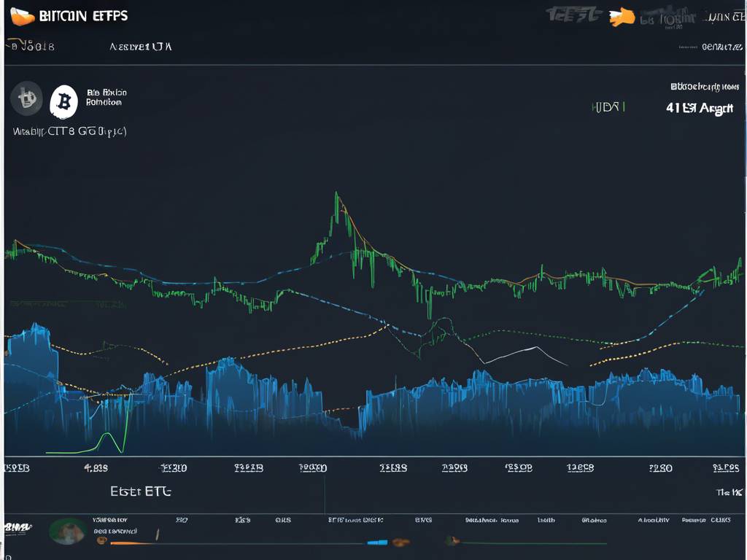Click the "Etstr ETL" label below the chart
747x560 pixels.
coord(141,491)
